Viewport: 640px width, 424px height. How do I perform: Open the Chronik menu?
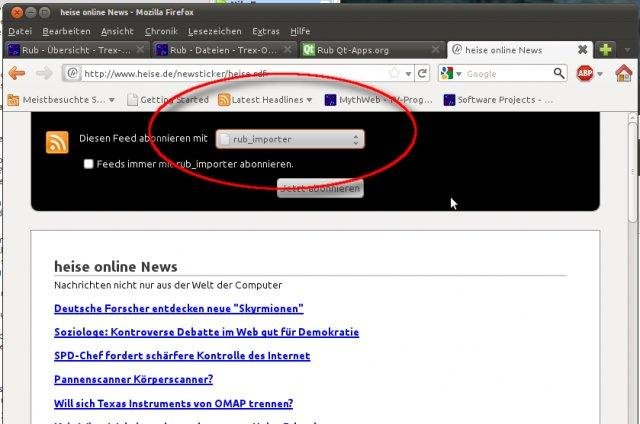161,31
